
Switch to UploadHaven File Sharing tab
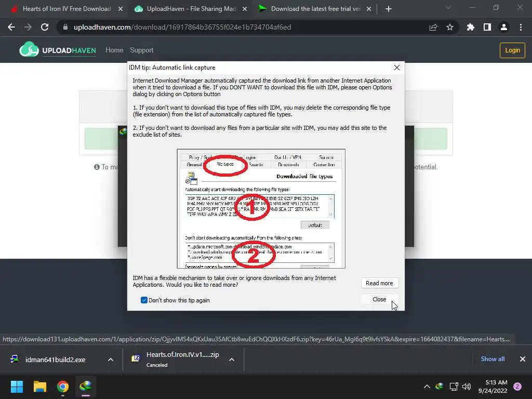[x=191, y=9]
